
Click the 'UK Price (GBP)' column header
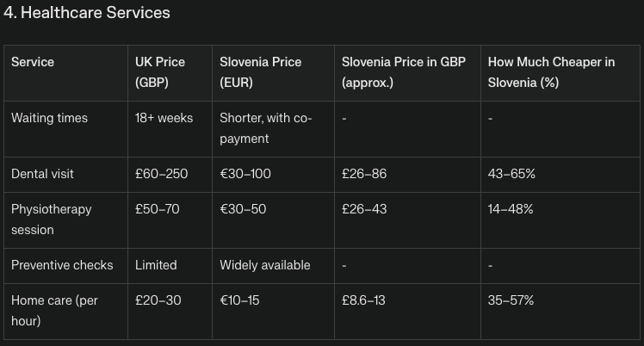pos(160,73)
